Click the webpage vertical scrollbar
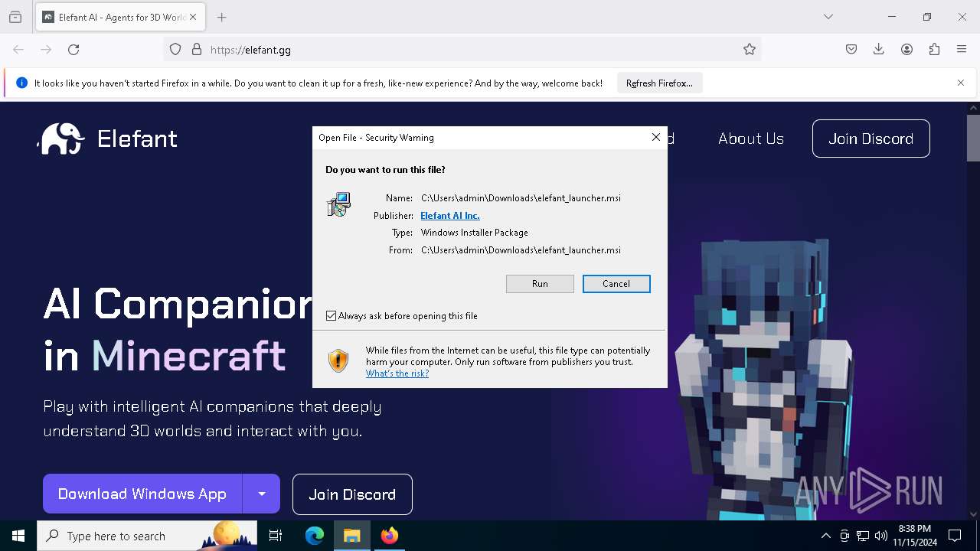The width and height of the screenshot is (980, 551). [x=973, y=138]
